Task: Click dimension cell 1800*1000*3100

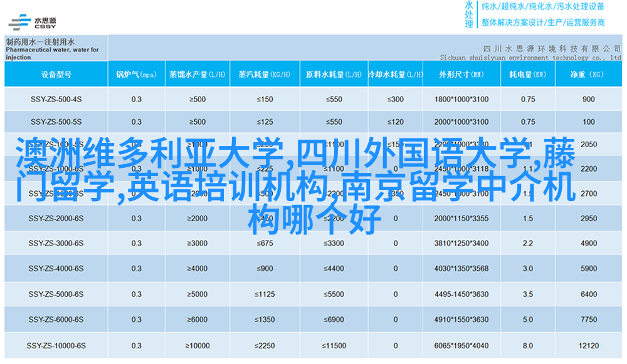Action: coord(461,99)
